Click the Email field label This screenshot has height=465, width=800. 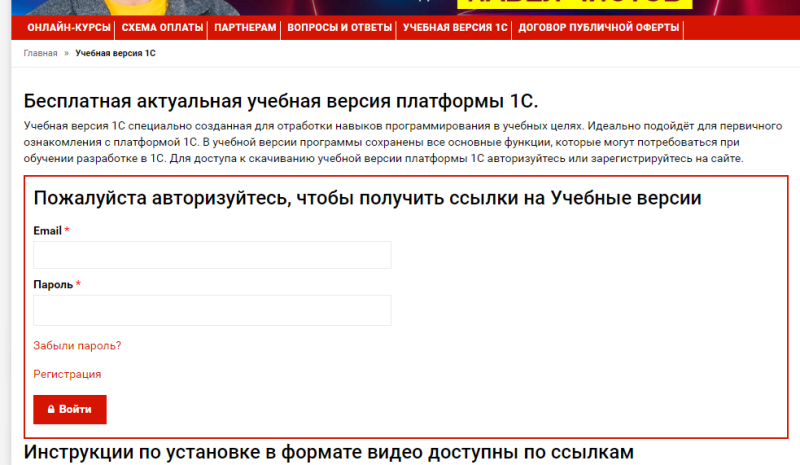click(x=48, y=231)
